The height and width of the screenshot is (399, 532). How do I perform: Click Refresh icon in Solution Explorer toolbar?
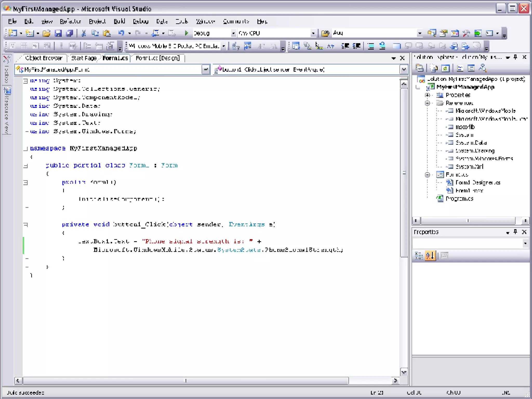(x=445, y=68)
